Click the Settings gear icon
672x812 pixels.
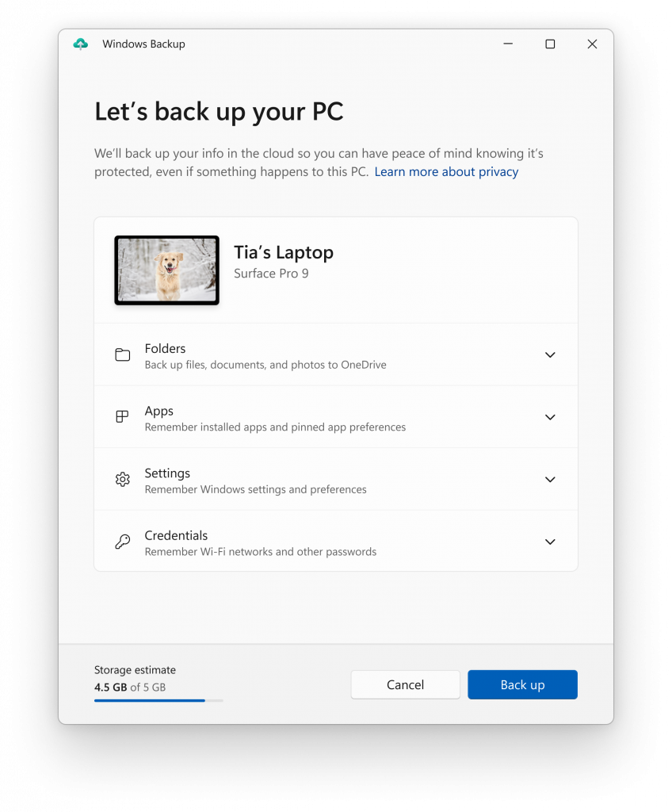pyautogui.click(x=123, y=480)
